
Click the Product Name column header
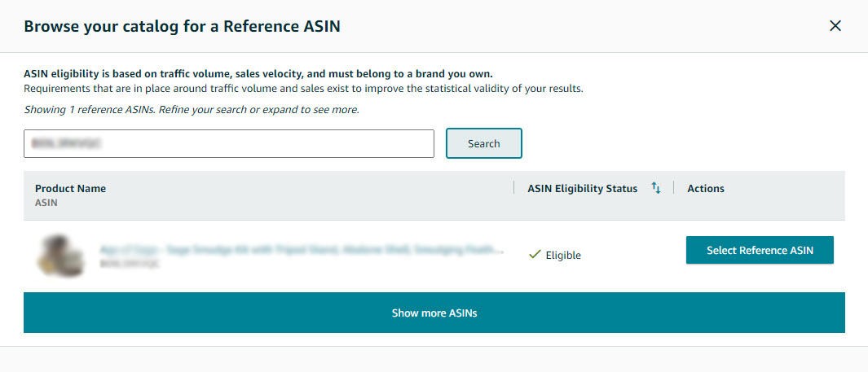[x=70, y=188]
